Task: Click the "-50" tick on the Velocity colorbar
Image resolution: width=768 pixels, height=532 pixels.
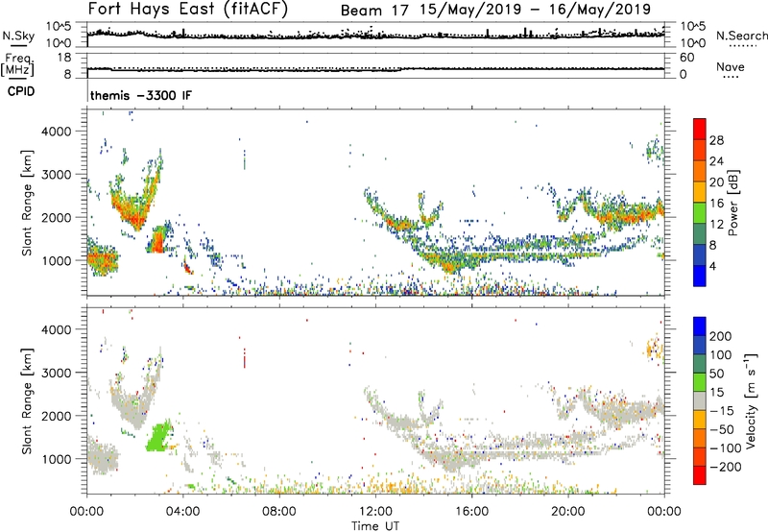Action: pyautogui.click(x=722, y=429)
